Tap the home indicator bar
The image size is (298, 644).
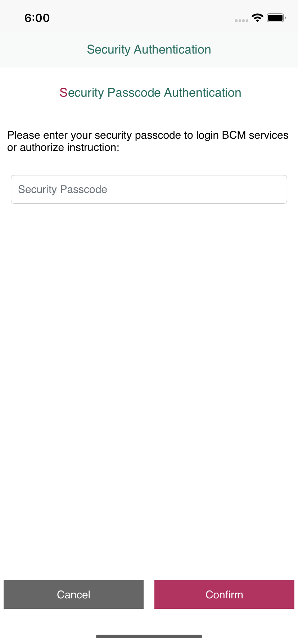click(149, 636)
